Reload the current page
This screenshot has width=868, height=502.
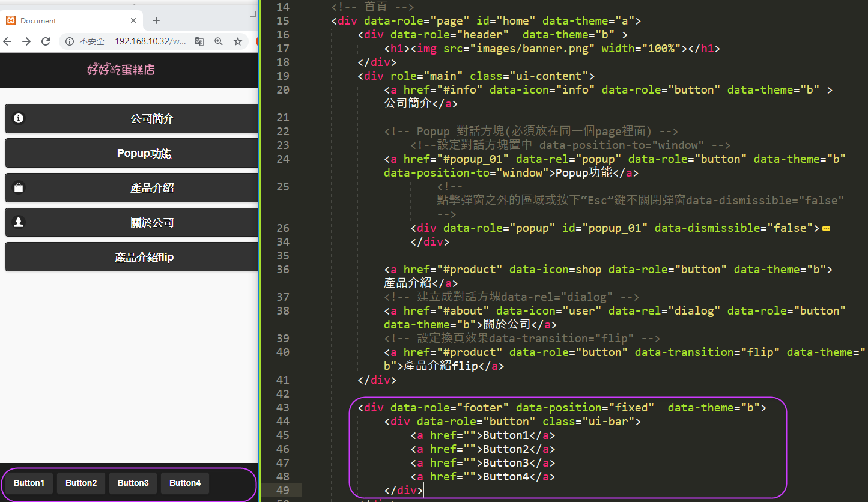tap(46, 41)
